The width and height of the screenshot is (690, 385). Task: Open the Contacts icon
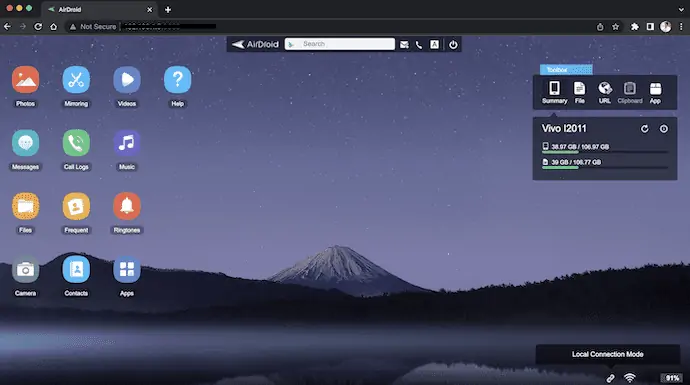(76, 269)
